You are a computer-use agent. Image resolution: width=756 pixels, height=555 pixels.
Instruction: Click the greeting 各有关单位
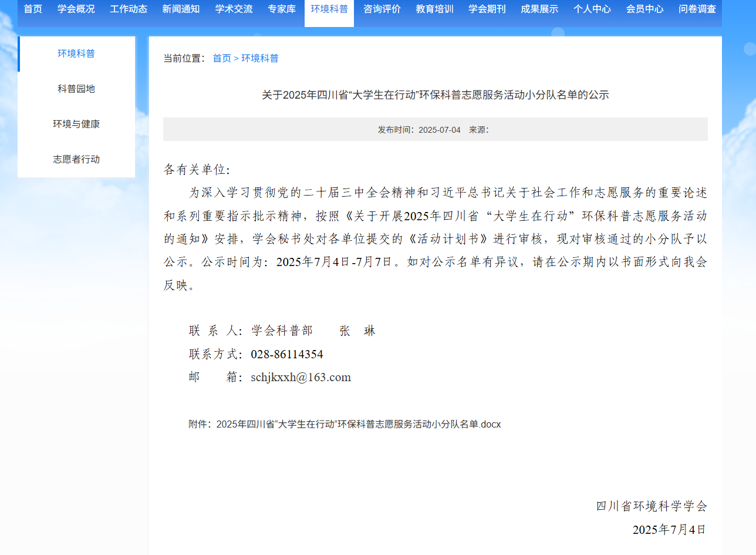197,170
